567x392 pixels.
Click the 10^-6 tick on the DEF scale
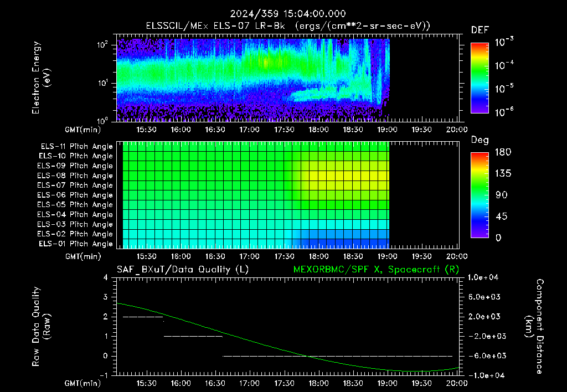[x=504, y=112]
